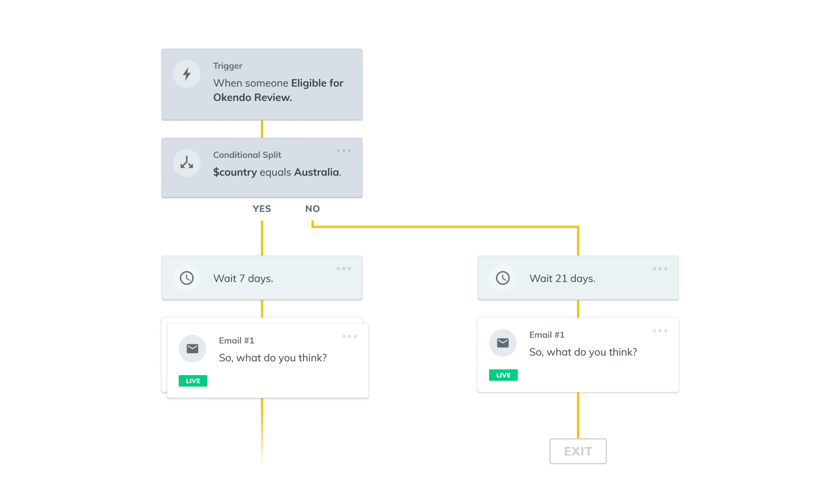Select the Trigger card text 'Eligible for Okendo Review'
The image size is (840, 504).
click(x=278, y=90)
